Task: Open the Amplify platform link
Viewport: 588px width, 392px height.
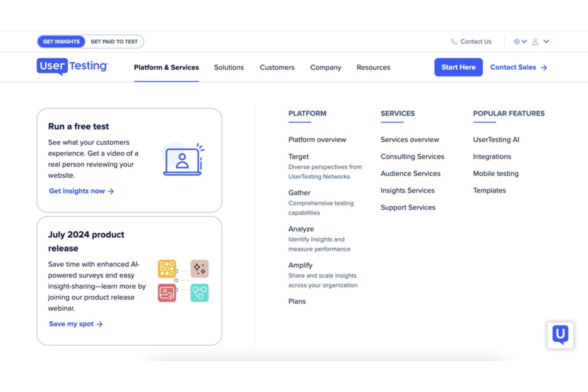Action: coord(300,265)
